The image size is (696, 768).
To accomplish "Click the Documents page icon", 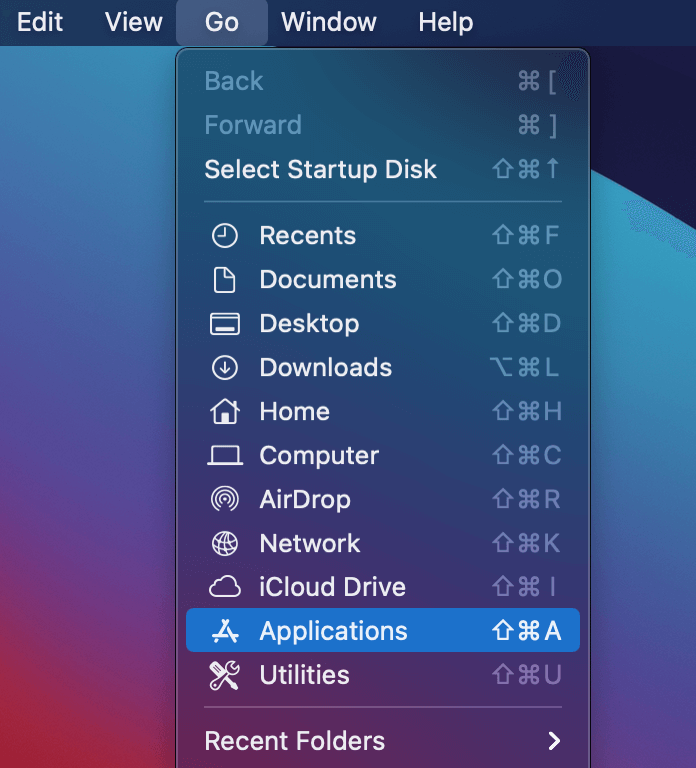I will click(225, 280).
